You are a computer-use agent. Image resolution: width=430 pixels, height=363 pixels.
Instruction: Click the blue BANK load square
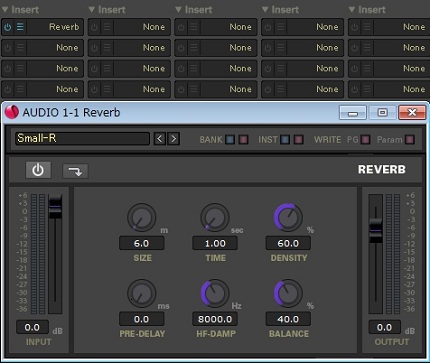tap(230, 139)
